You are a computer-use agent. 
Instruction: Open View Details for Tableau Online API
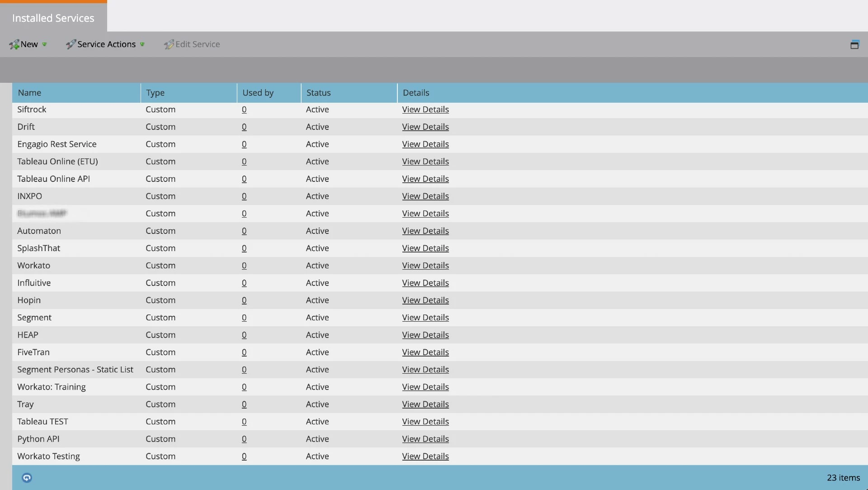click(x=425, y=179)
